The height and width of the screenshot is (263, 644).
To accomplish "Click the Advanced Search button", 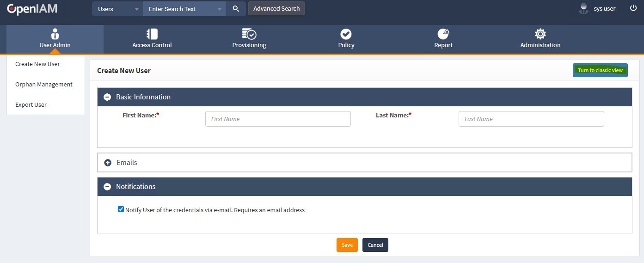I will [x=276, y=8].
